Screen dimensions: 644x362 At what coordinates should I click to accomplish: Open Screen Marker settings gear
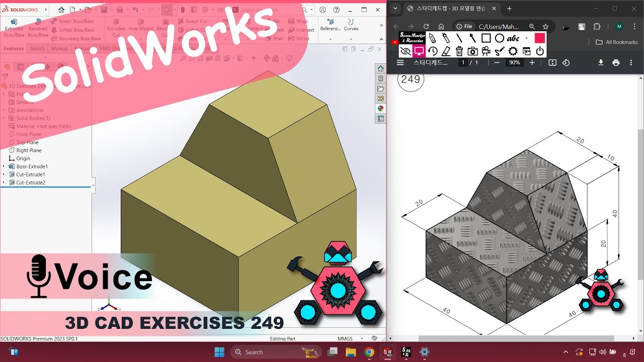coord(513,51)
